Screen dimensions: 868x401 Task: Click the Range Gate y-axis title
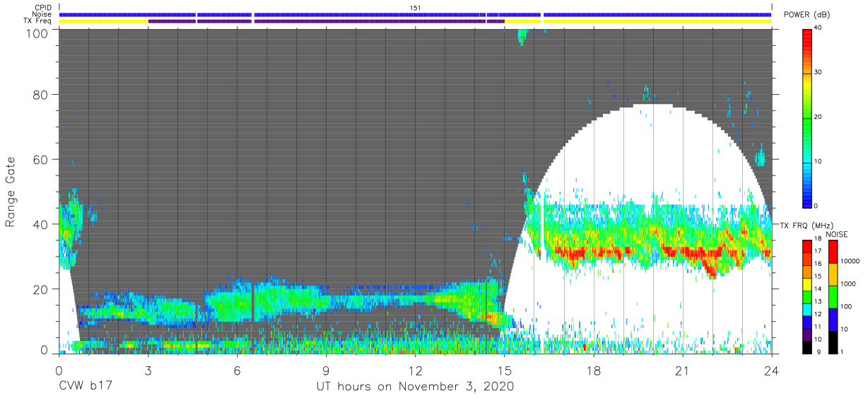point(11,192)
